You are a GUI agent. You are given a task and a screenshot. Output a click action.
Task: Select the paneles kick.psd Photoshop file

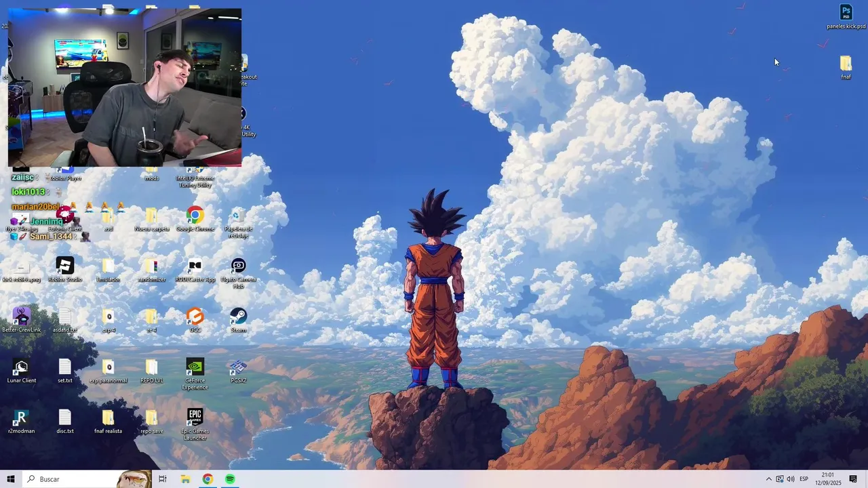(846, 17)
